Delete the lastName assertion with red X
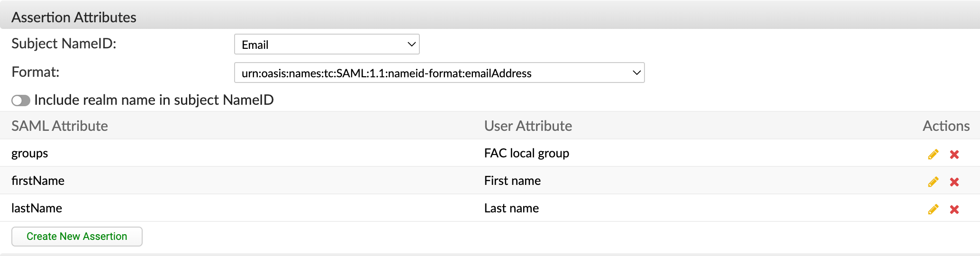 (x=954, y=209)
